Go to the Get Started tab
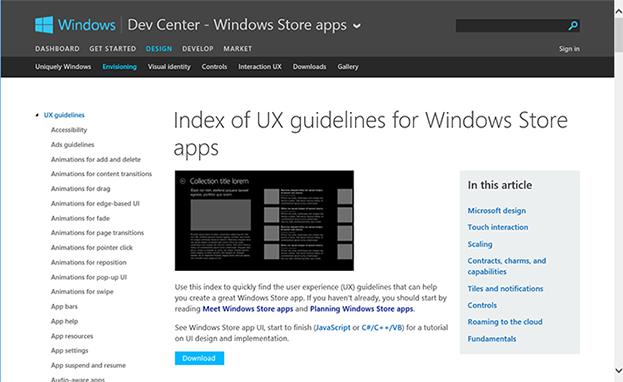 click(x=112, y=48)
